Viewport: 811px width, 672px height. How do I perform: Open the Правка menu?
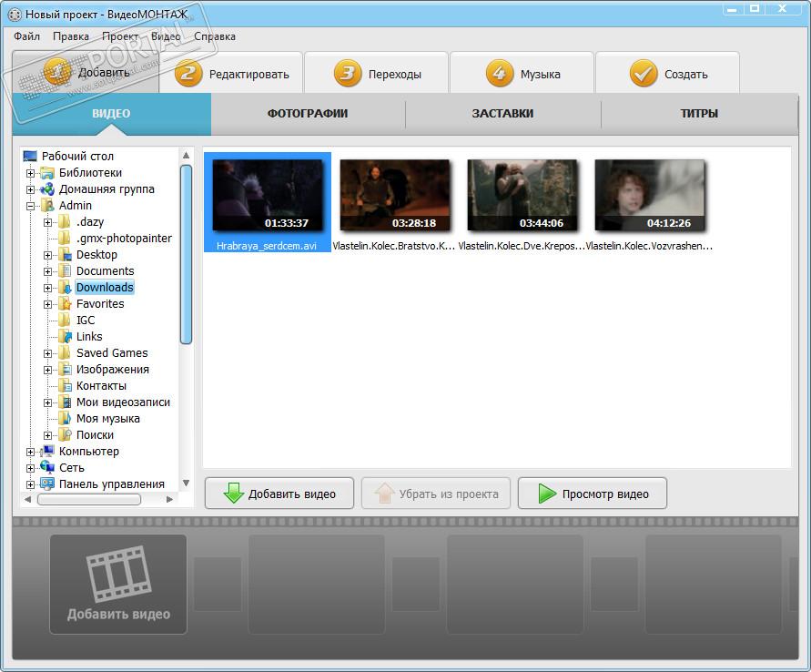point(71,36)
